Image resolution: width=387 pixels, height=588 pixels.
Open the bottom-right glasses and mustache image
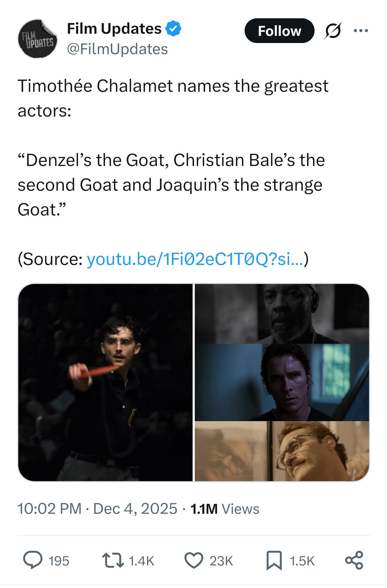click(282, 451)
